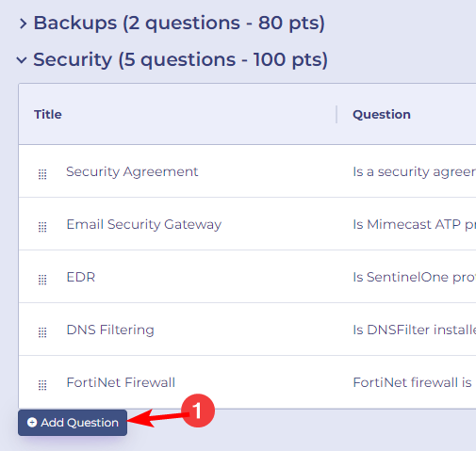Click the Add Question button

coord(73,423)
